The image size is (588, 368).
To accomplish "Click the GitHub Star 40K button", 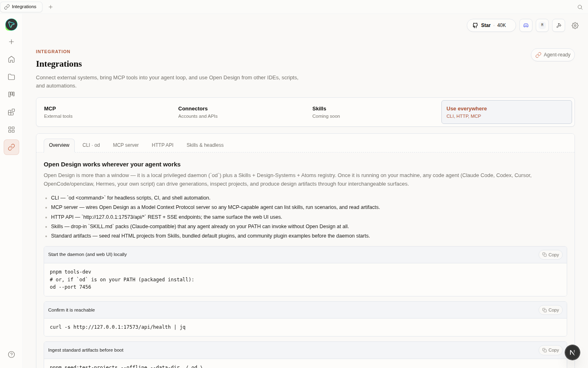I will pyautogui.click(x=491, y=25).
